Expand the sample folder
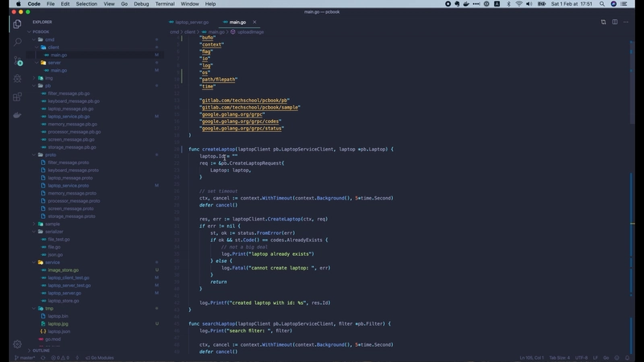Viewport: 644px width, 362px height. 52,224
